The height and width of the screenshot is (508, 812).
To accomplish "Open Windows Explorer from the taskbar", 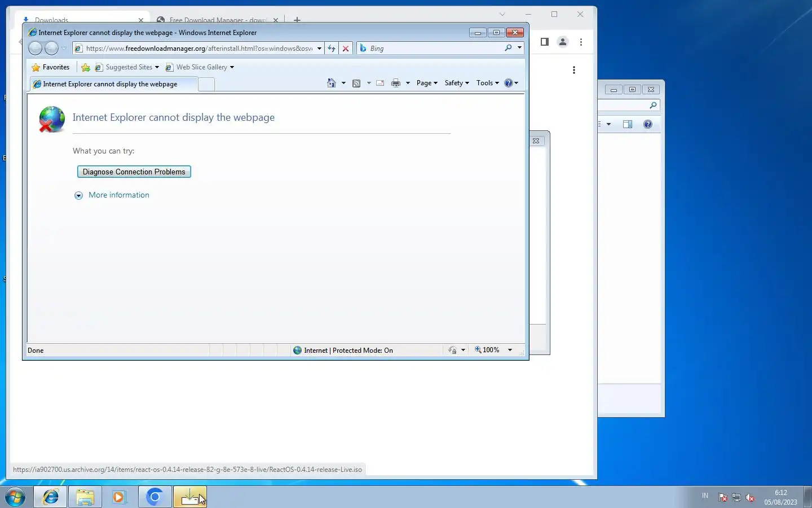I will [x=85, y=497].
